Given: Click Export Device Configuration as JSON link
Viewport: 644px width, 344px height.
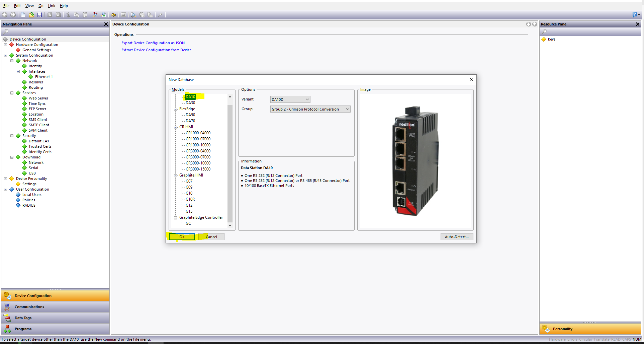Looking at the screenshot, I should 153,43.
